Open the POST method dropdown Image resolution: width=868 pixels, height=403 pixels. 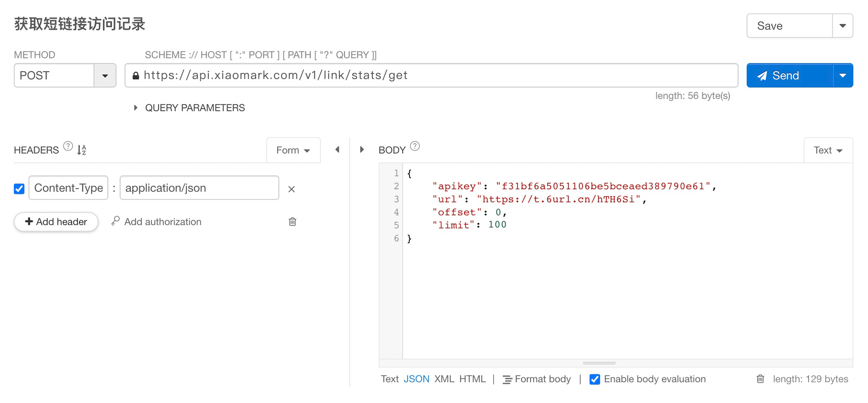[x=105, y=75]
